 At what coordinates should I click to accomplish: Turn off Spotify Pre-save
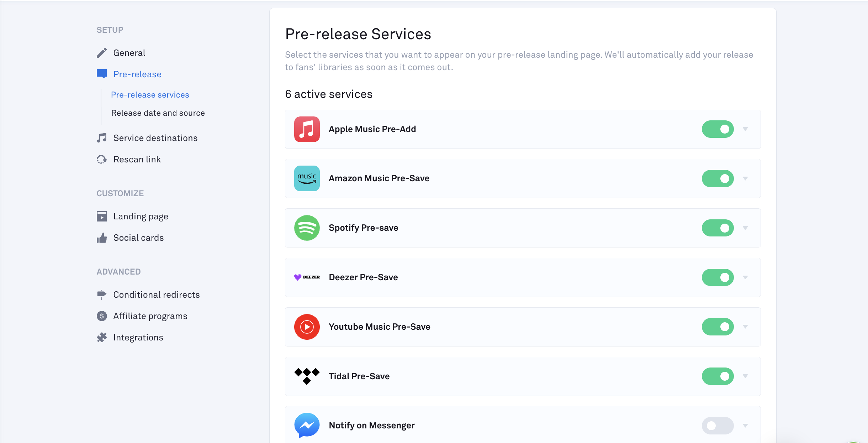[718, 228]
